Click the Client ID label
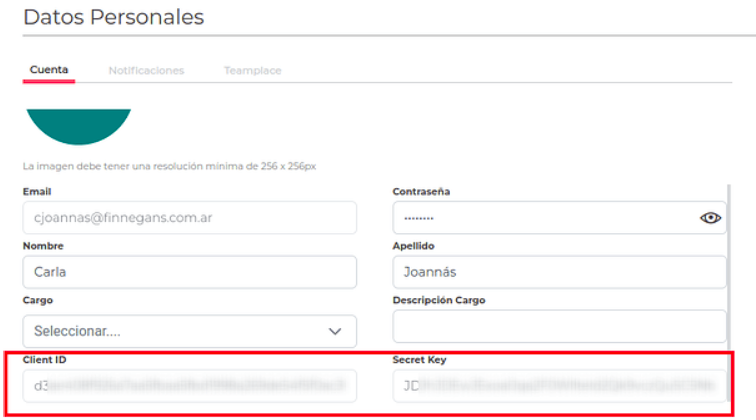Viewport: 756px width, 420px height. point(44,359)
